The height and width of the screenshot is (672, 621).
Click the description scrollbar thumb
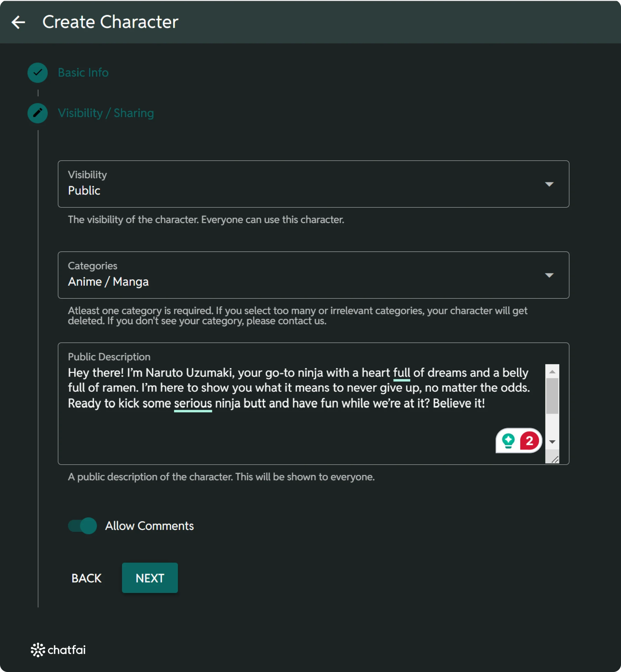[552, 396]
